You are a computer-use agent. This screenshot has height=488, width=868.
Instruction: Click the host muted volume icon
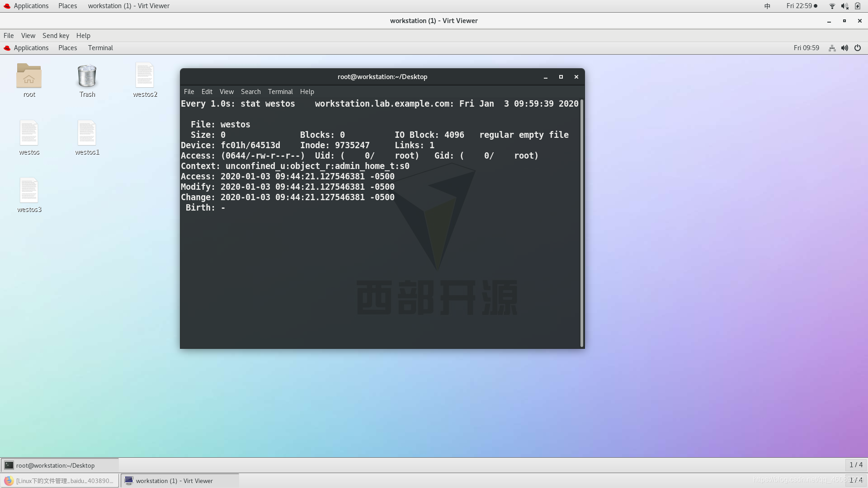pos(844,6)
